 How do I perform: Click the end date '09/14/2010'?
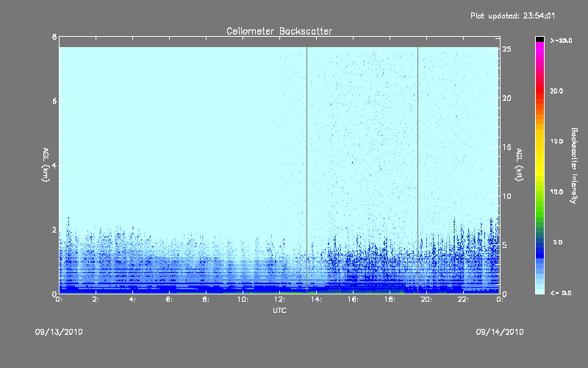pos(500,332)
